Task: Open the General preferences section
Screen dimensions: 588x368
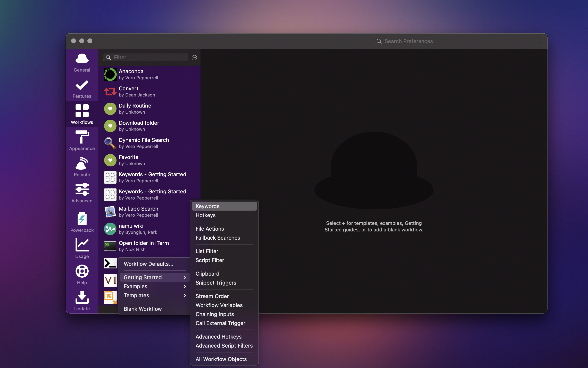Action: pos(82,63)
